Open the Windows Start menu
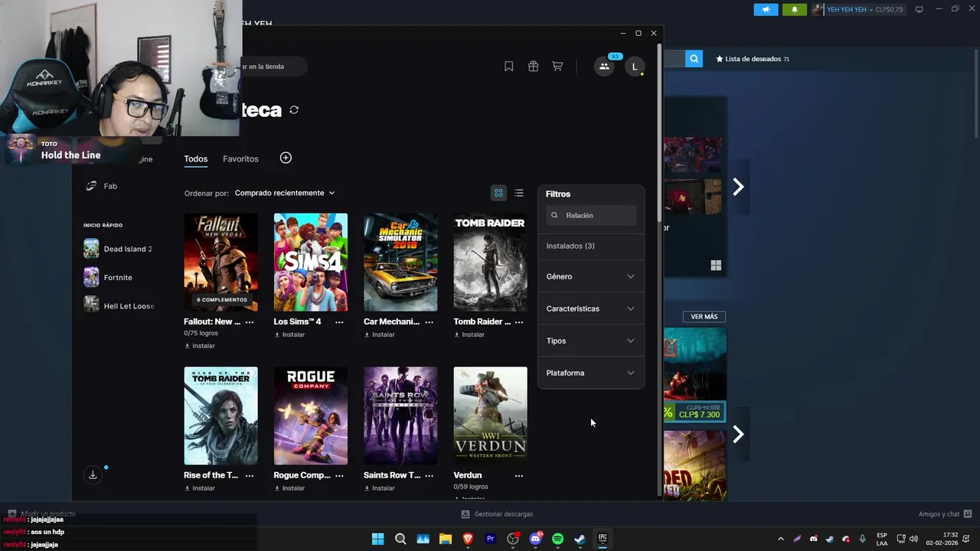The width and height of the screenshot is (980, 551). pyautogui.click(x=377, y=539)
